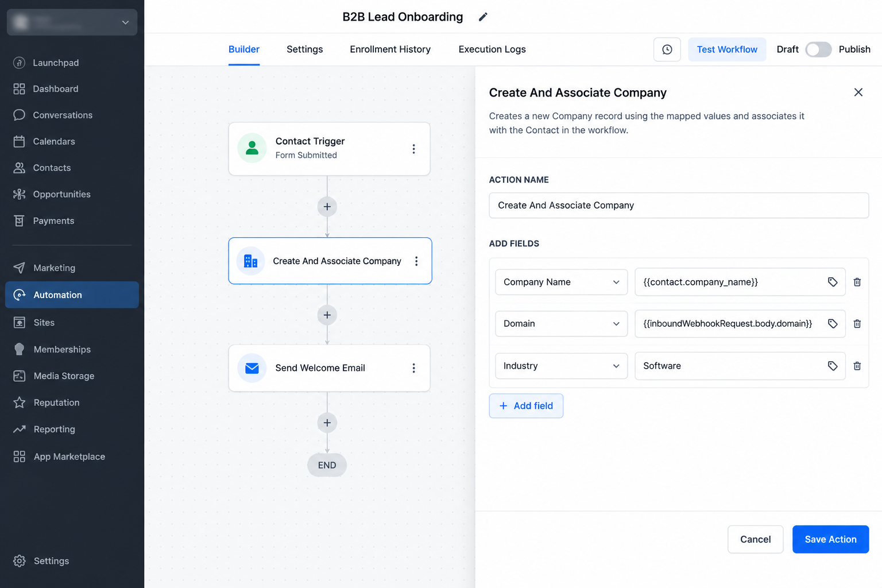Add step after Create And Associate Company
882x588 pixels.
point(327,315)
